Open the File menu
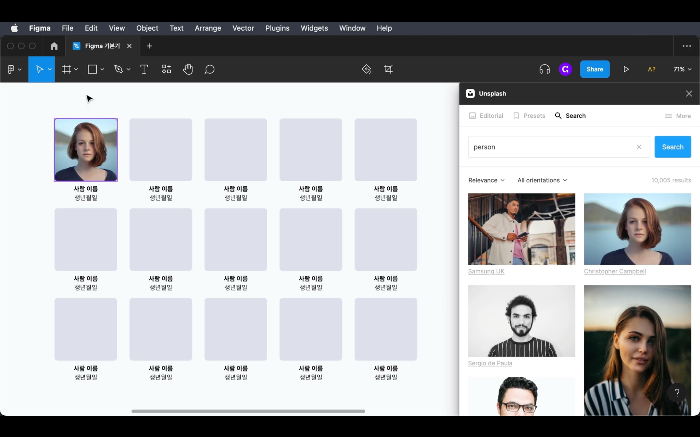The height and width of the screenshot is (437, 700). click(x=67, y=28)
